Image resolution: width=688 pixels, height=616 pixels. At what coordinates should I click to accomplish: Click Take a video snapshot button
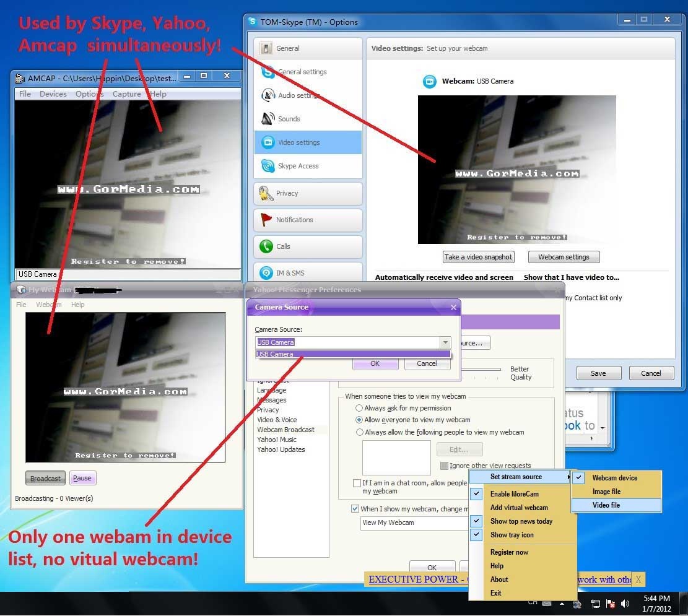point(478,257)
